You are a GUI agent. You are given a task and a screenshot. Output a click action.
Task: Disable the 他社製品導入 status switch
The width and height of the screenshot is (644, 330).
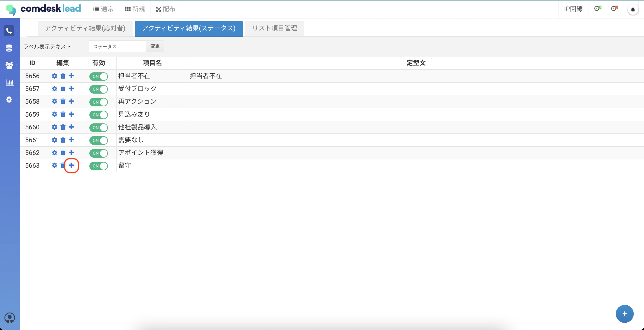pyautogui.click(x=99, y=128)
